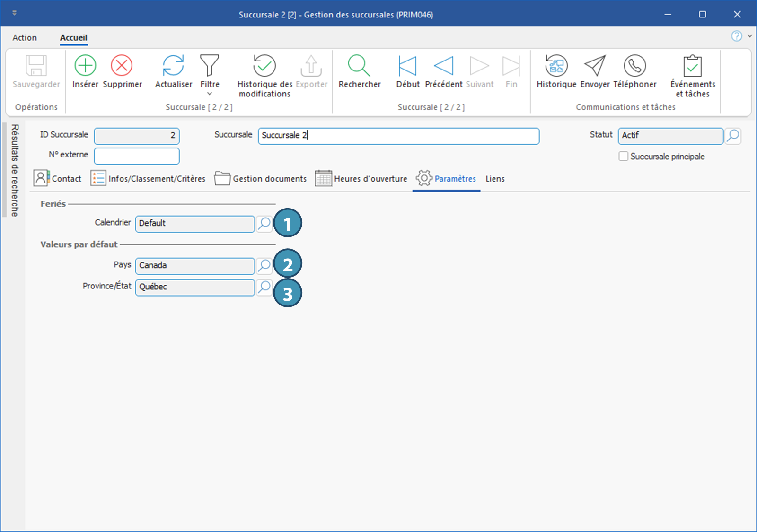The width and height of the screenshot is (757, 532).
Task: Refresh the record with Actualiser
Action: (173, 66)
